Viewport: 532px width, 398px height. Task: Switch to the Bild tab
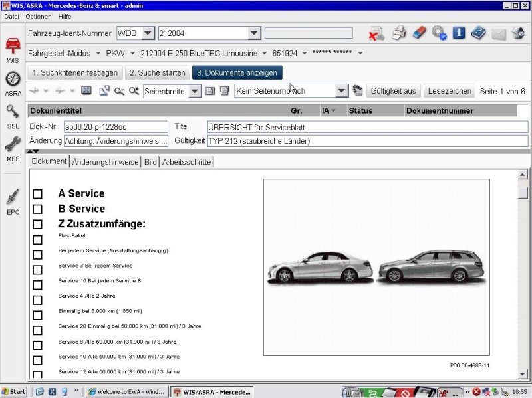[150, 162]
